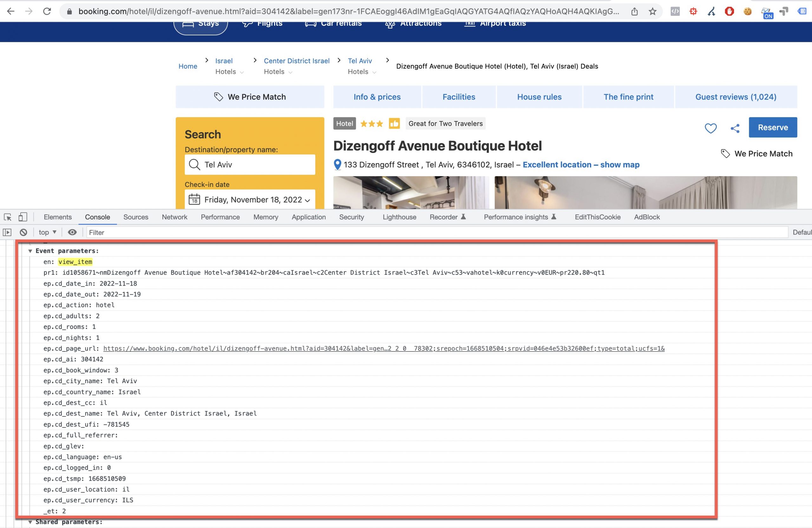Screen dimensions: 812x528
Task: Click the extension icon with ON badge
Action: click(767, 13)
